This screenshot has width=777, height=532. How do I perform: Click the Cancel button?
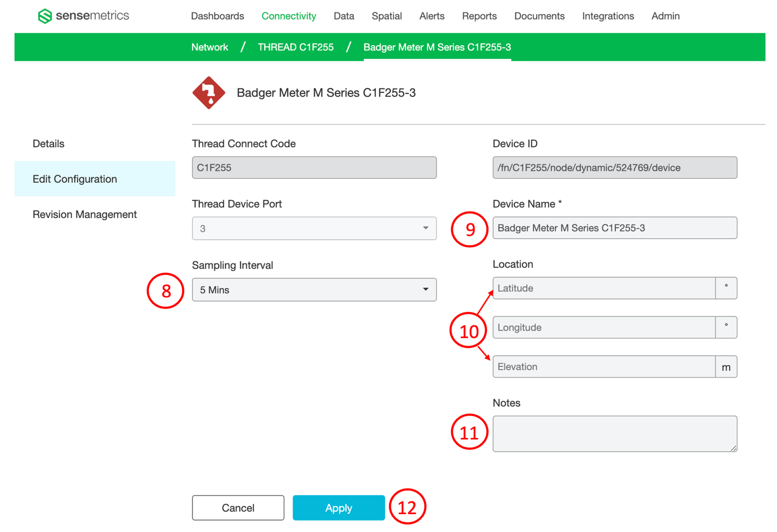pos(238,508)
